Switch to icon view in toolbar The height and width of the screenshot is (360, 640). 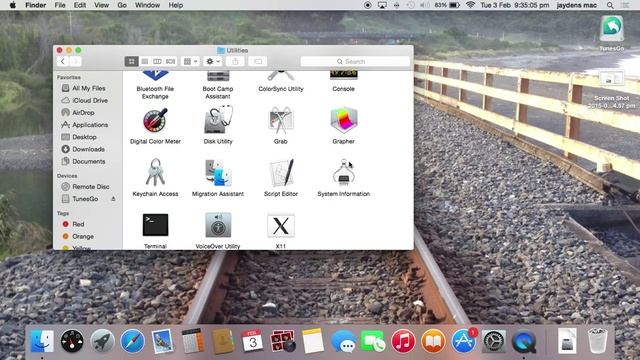(131, 61)
